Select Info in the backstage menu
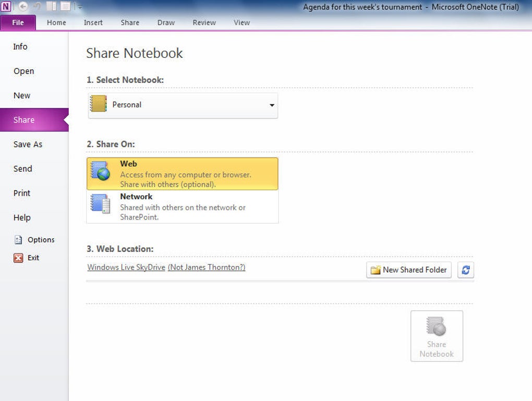532x401 pixels. coord(34,46)
